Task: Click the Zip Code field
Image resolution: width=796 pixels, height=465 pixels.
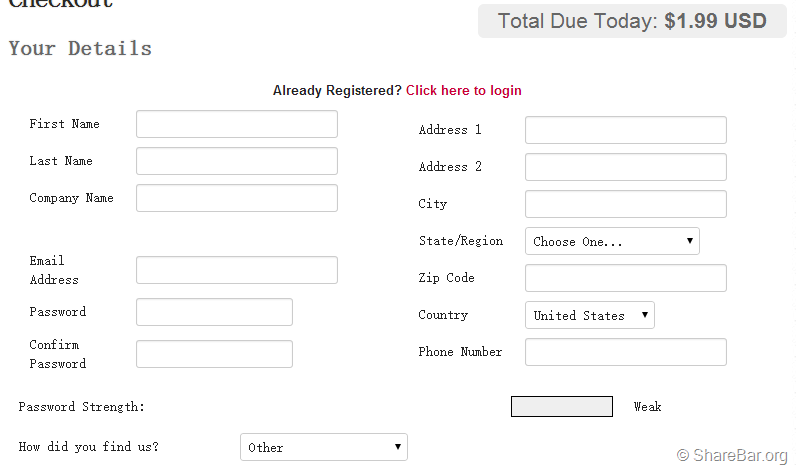Action: coord(625,278)
